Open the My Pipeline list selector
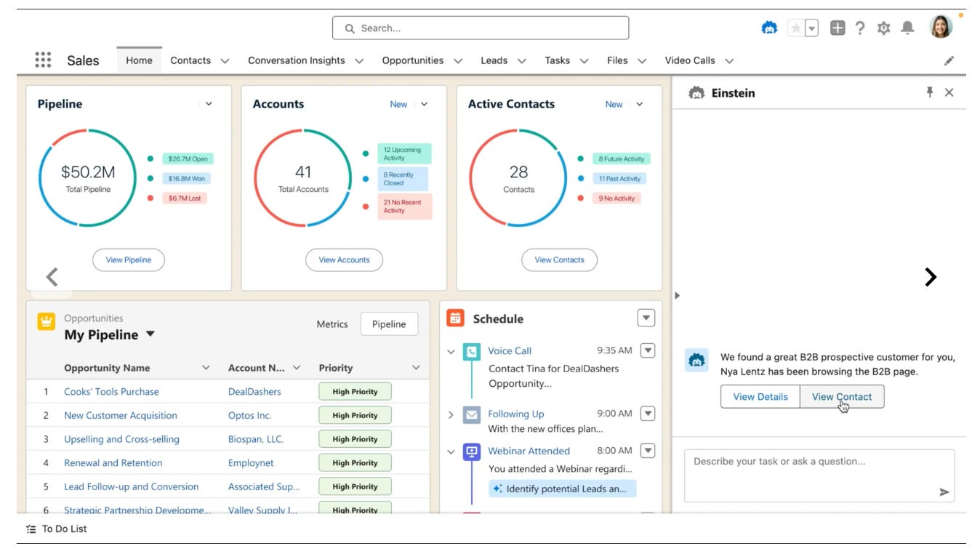The image size is (980, 554). pyautogui.click(x=150, y=335)
